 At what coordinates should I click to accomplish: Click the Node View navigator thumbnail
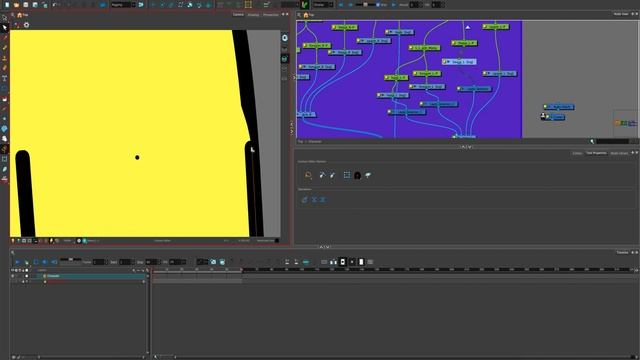click(626, 122)
